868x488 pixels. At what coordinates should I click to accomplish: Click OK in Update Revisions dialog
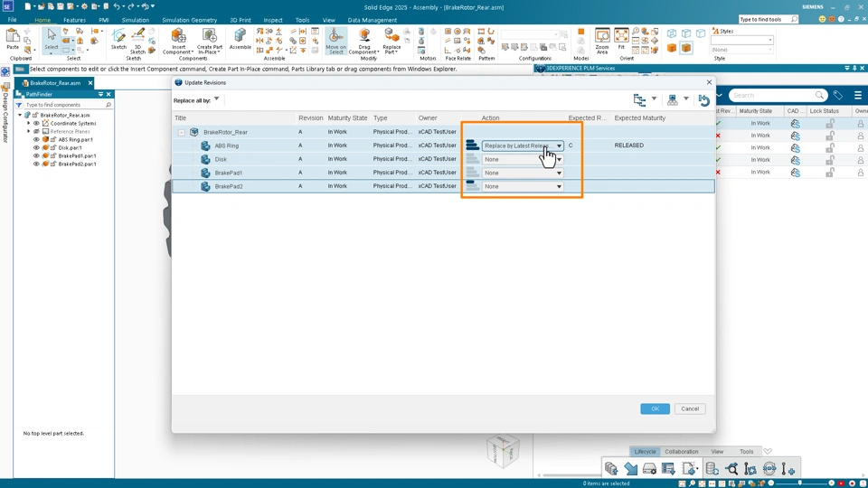pos(655,408)
